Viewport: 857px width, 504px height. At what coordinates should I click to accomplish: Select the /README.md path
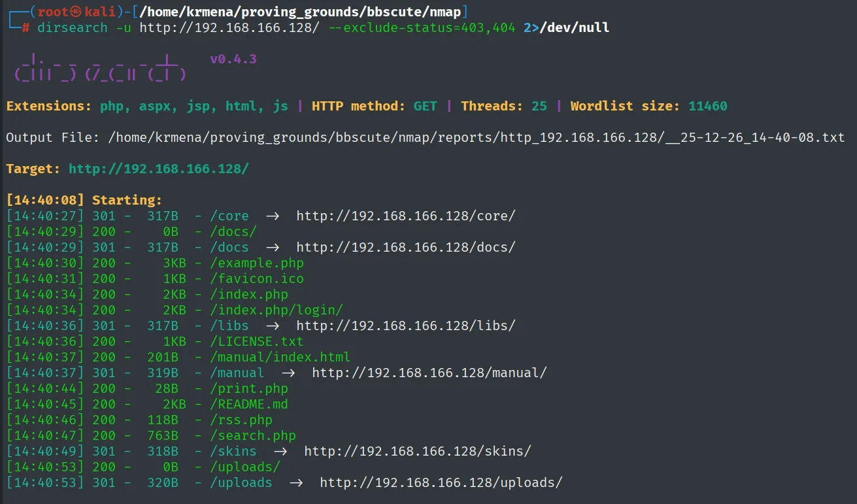tap(249, 404)
